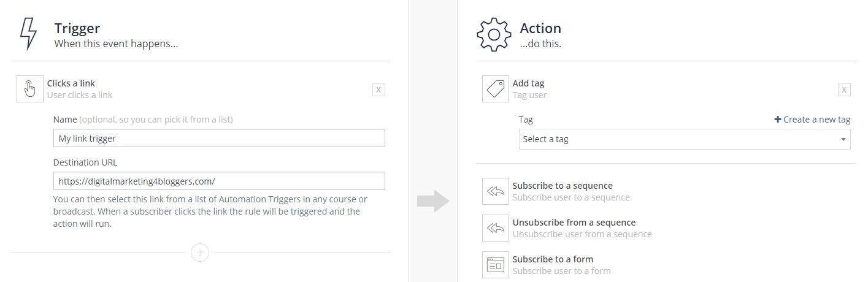Click the Destination URL input field

(219, 181)
